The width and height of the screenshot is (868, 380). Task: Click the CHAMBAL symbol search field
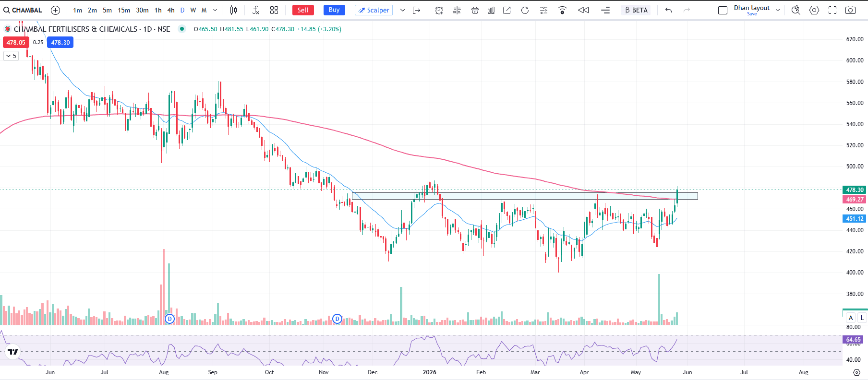tap(23, 10)
